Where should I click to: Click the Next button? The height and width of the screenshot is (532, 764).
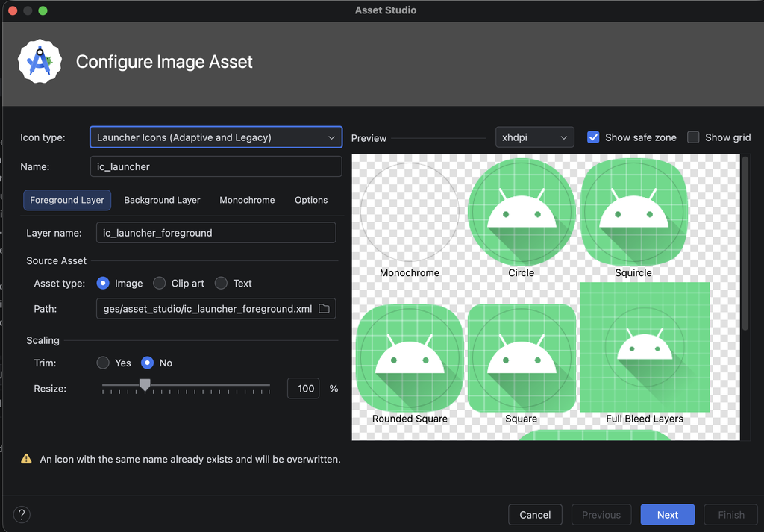click(668, 514)
